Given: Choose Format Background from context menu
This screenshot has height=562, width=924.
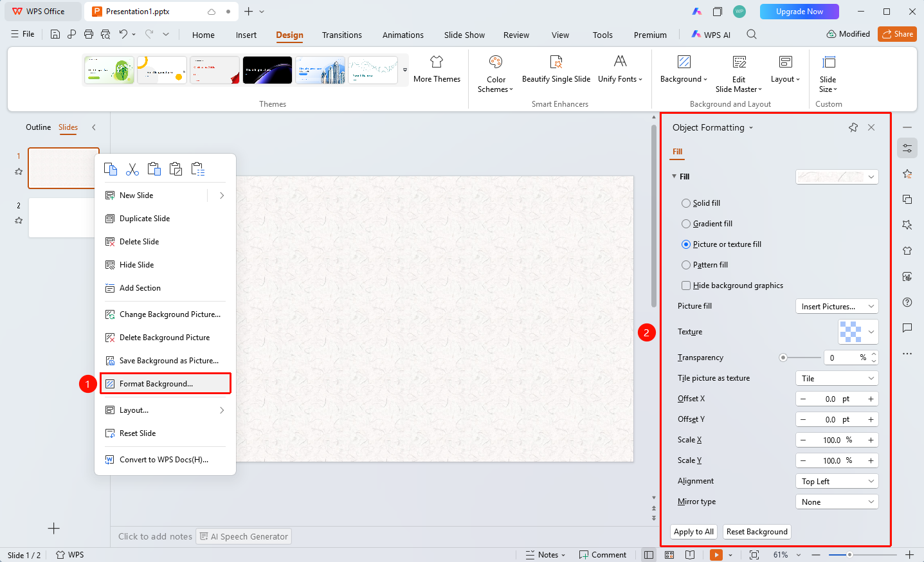Looking at the screenshot, I should (x=166, y=384).
